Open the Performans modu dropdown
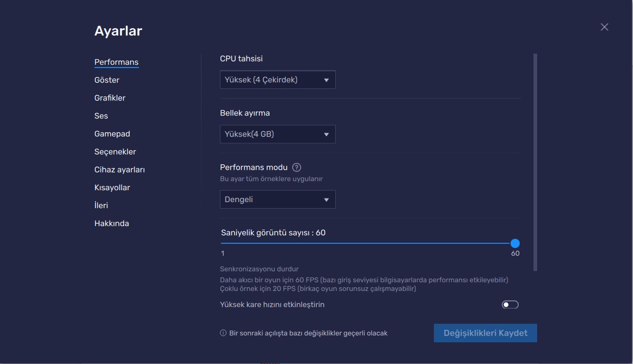The height and width of the screenshot is (364, 633). [x=278, y=199]
